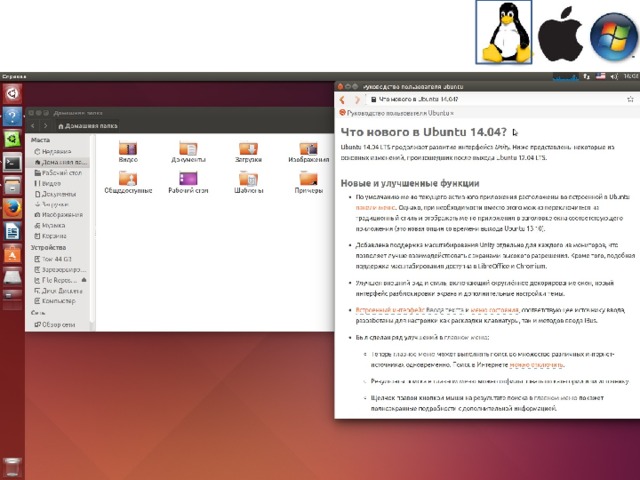Open the Примеры folder icon
Viewport: 640px width, 480px height.
(x=309, y=182)
